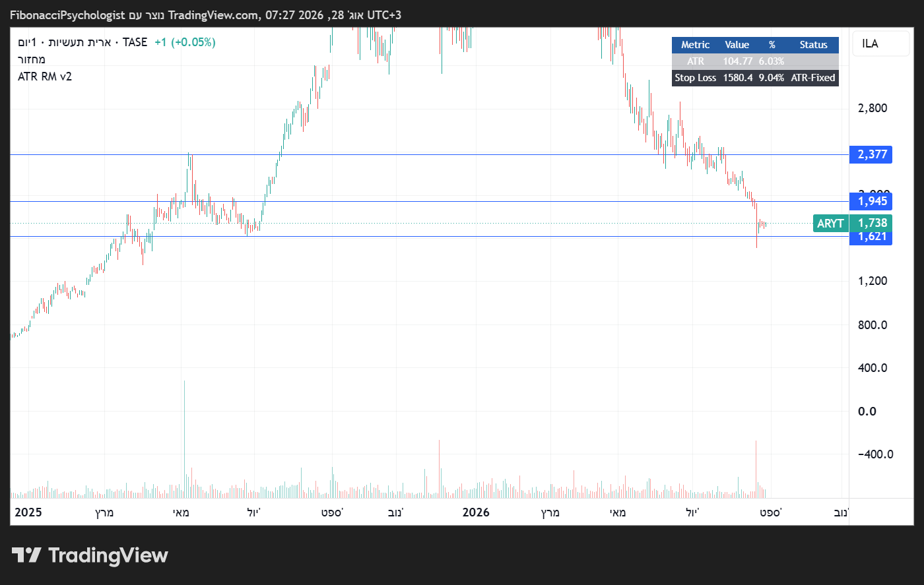
Task: Click the 800.0 price axis label
Action: tap(873, 324)
